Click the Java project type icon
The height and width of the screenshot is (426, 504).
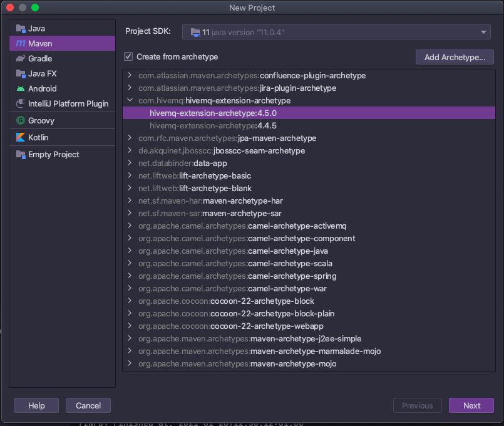21,29
